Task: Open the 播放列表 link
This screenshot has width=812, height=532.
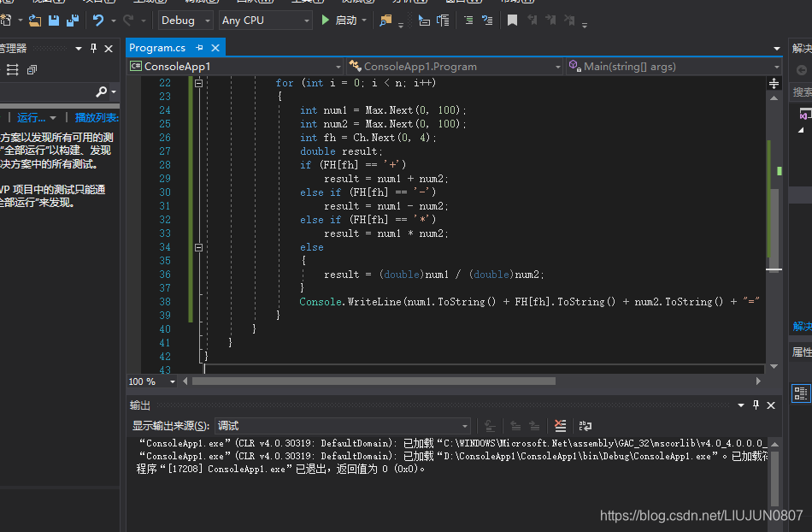Action: point(97,117)
